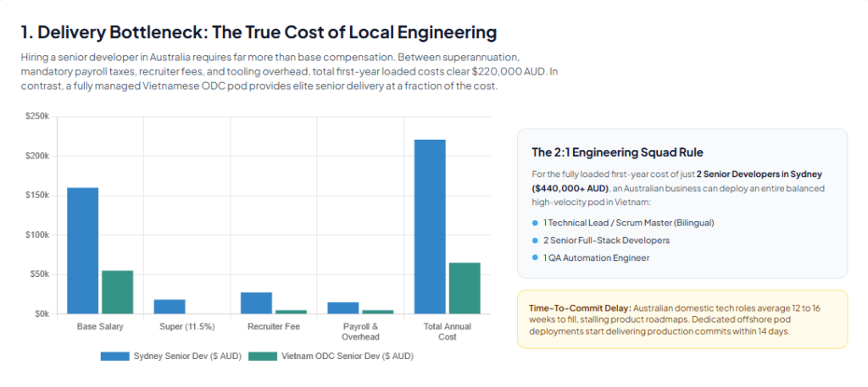
Task: Click the 2 Senior Full-Stack Developers bullet
Action: [606, 240]
